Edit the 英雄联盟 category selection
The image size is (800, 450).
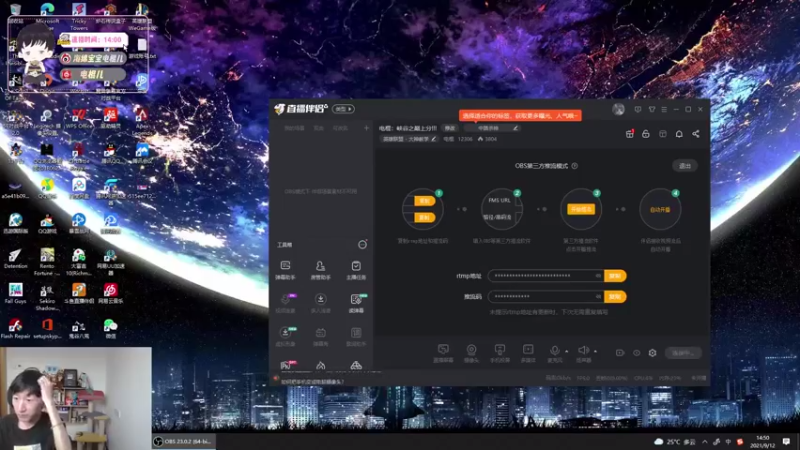(x=409, y=139)
